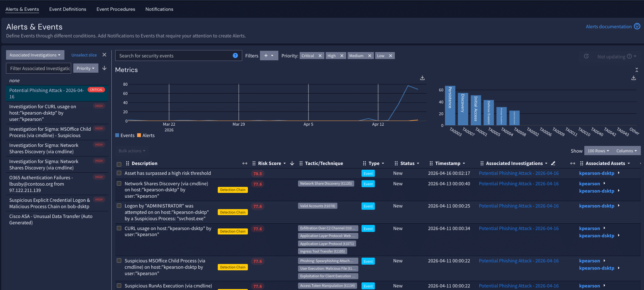Image resolution: width=644 pixels, height=290 pixels.
Task: Go to the Event Procedures tab
Action: 116,9
